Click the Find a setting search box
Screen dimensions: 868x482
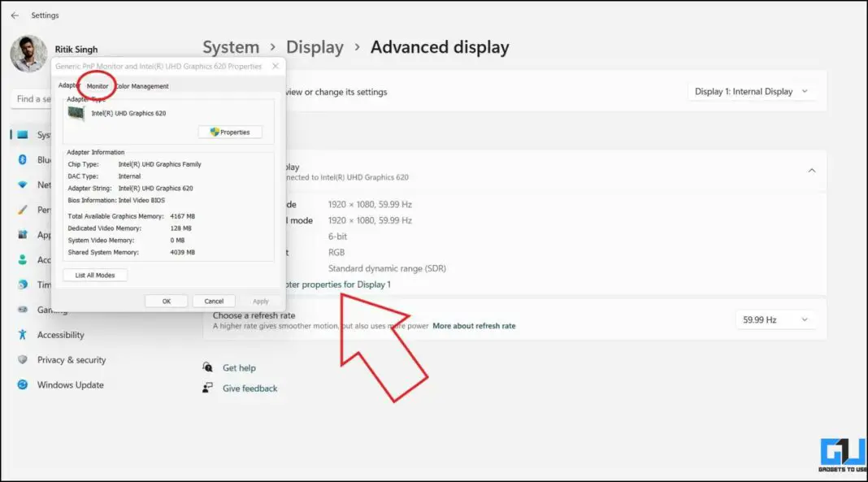(31, 98)
